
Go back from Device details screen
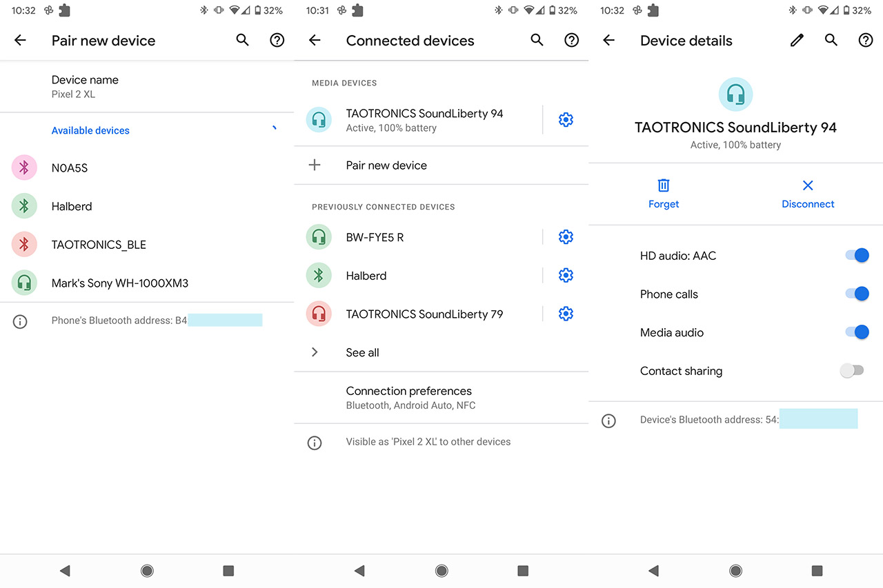coord(608,41)
